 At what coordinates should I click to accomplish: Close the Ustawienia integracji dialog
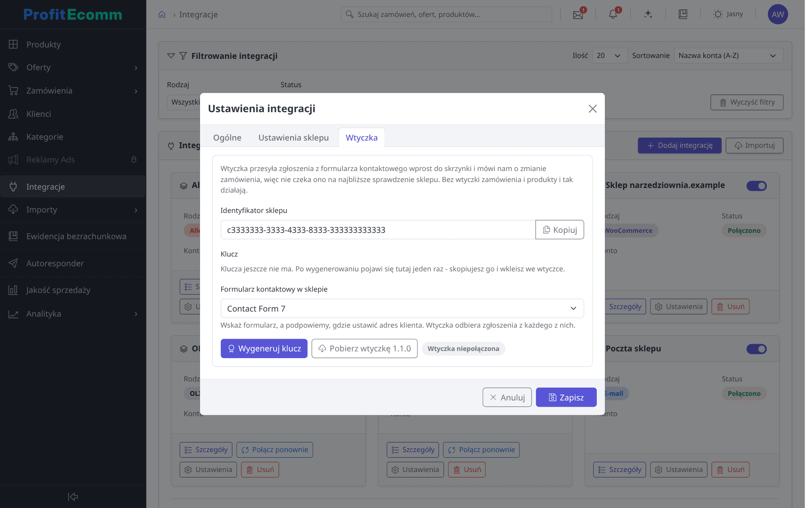593,109
